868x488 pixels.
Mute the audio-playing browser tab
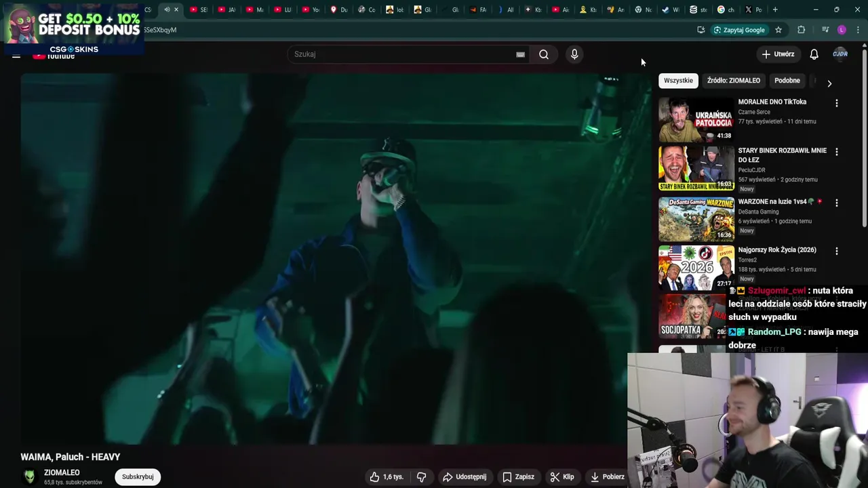click(166, 9)
